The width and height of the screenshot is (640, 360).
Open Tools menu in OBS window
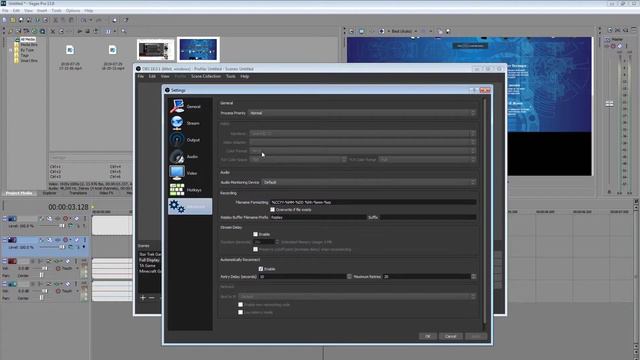point(231,76)
